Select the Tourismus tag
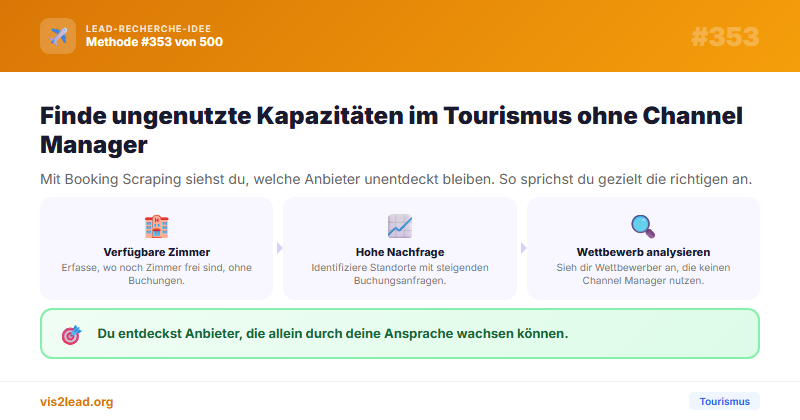This screenshot has height=420, width=800. tap(724, 402)
